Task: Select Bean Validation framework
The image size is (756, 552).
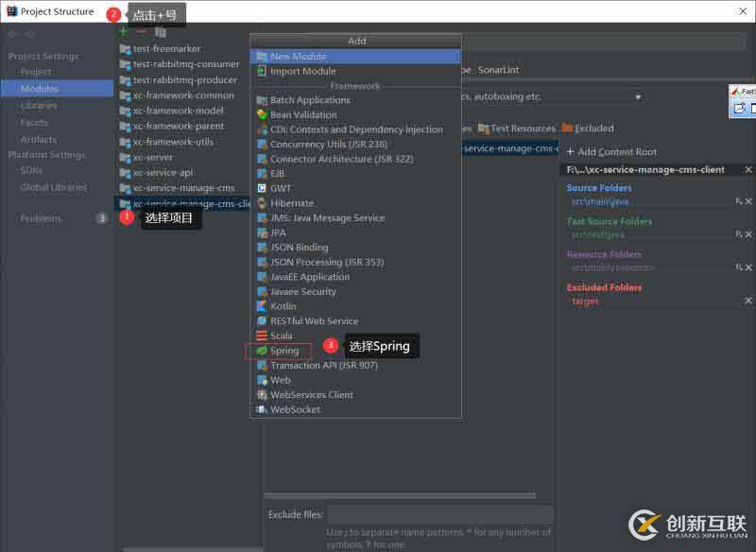Action: coord(355,114)
